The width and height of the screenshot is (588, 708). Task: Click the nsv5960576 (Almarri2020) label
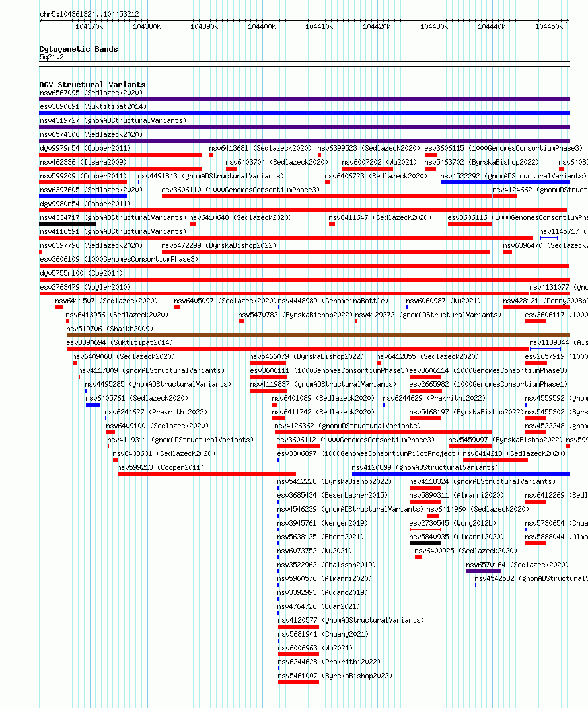point(324,579)
